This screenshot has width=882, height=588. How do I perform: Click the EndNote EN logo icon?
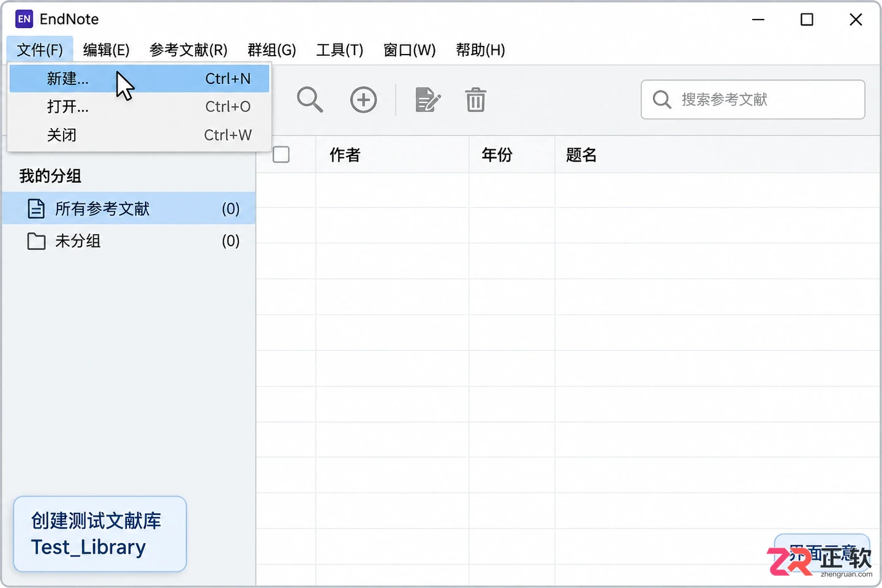(x=24, y=19)
